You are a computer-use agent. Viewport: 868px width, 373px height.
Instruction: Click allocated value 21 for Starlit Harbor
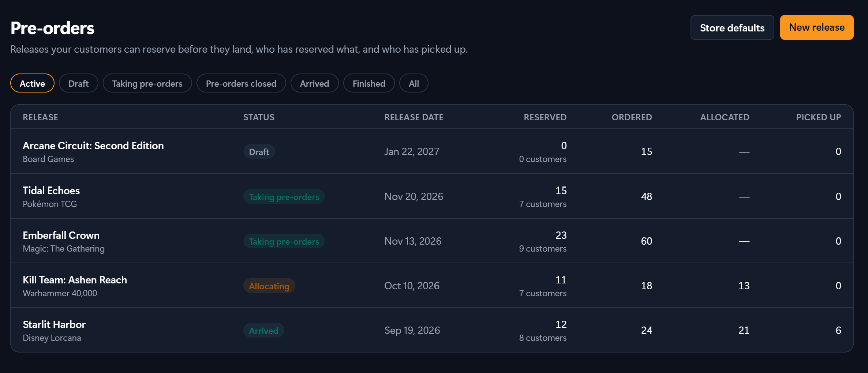pyautogui.click(x=744, y=330)
